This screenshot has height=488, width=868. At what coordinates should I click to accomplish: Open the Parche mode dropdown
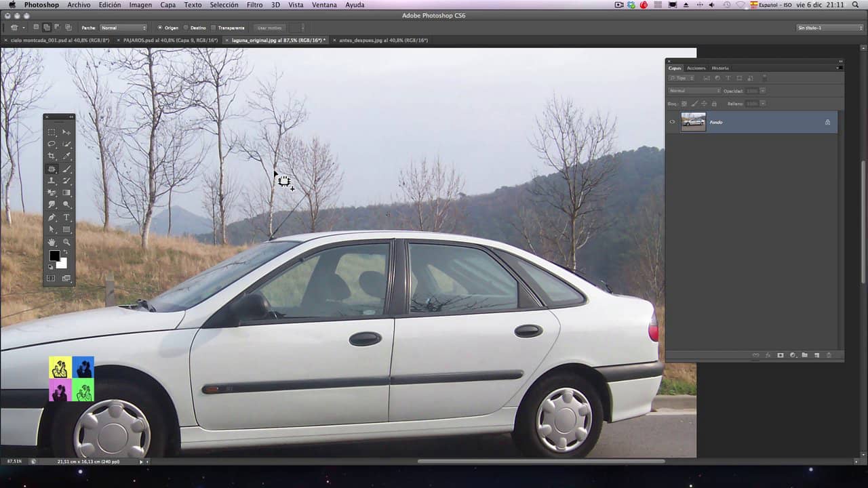tap(123, 28)
